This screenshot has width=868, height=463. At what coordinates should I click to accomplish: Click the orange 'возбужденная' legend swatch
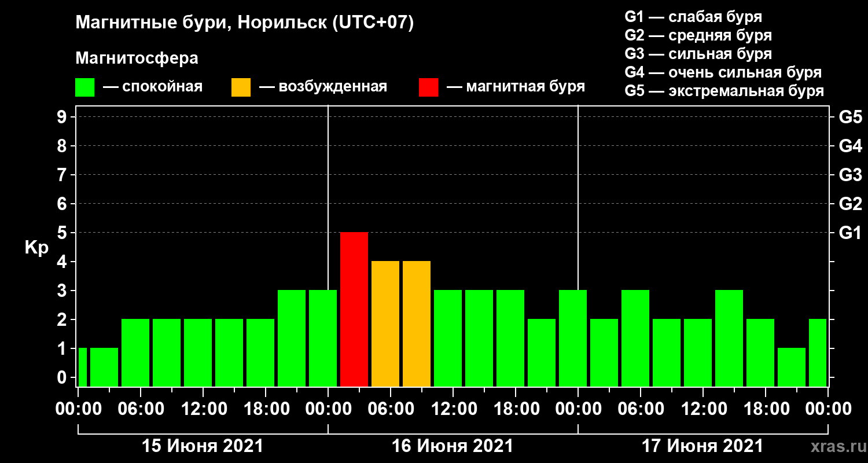point(241,87)
